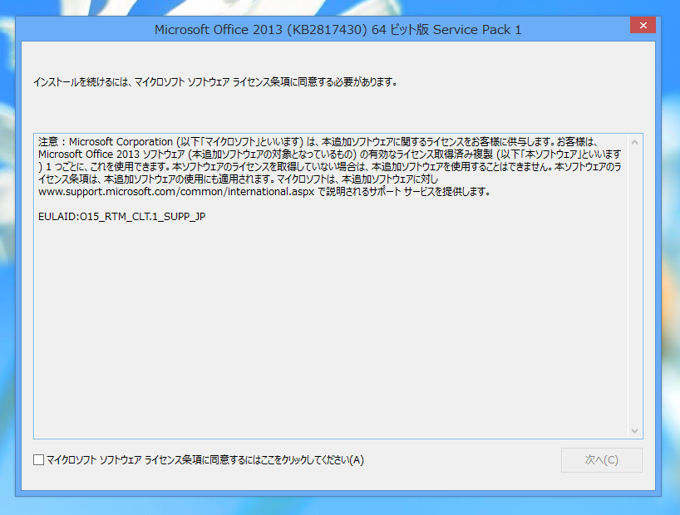Click the EULAID:O15_RTM_CLT.1_SUPP_JP text

coord(122,216)
